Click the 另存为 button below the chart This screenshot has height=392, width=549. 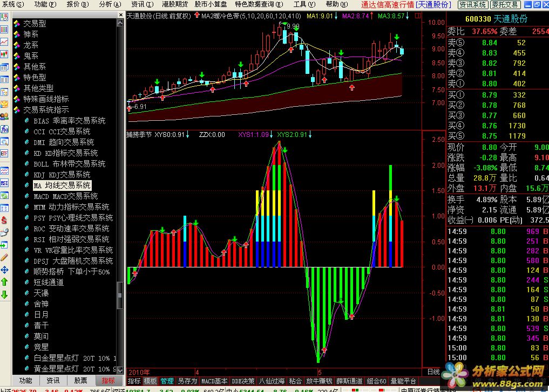[188, 381]
